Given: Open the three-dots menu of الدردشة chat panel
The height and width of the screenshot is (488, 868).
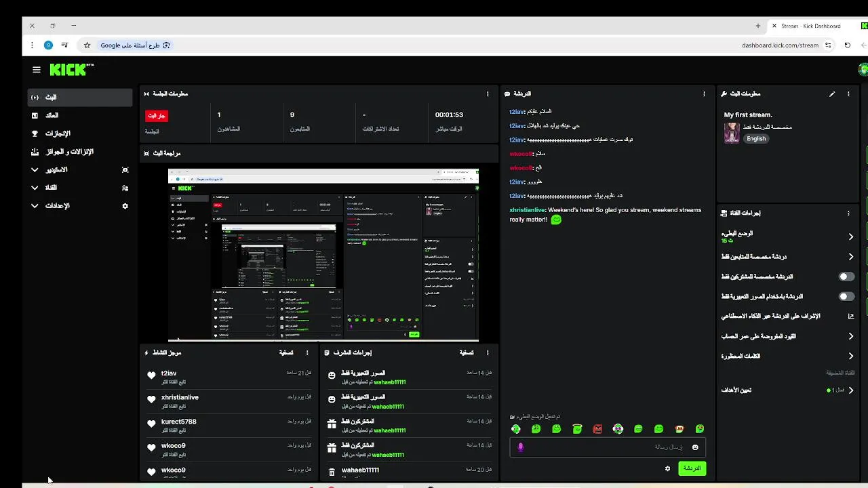Looking at the screenshot, I should point(704,94).
